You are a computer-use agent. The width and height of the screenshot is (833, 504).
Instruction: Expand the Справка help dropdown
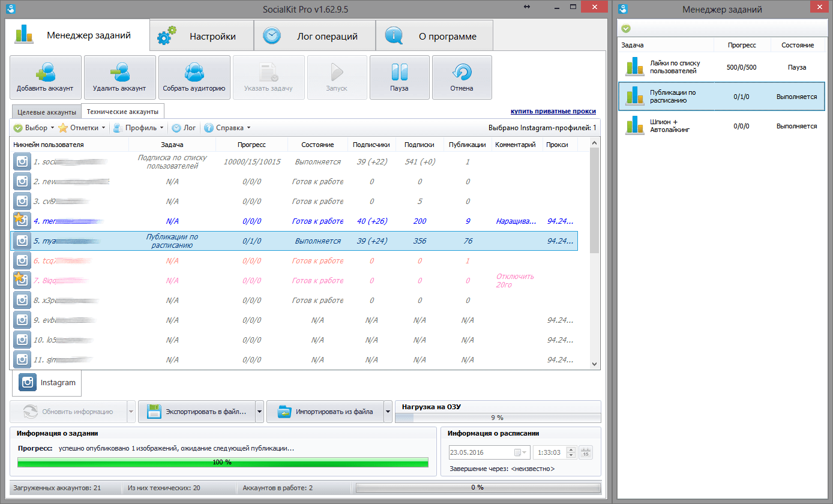227,128
